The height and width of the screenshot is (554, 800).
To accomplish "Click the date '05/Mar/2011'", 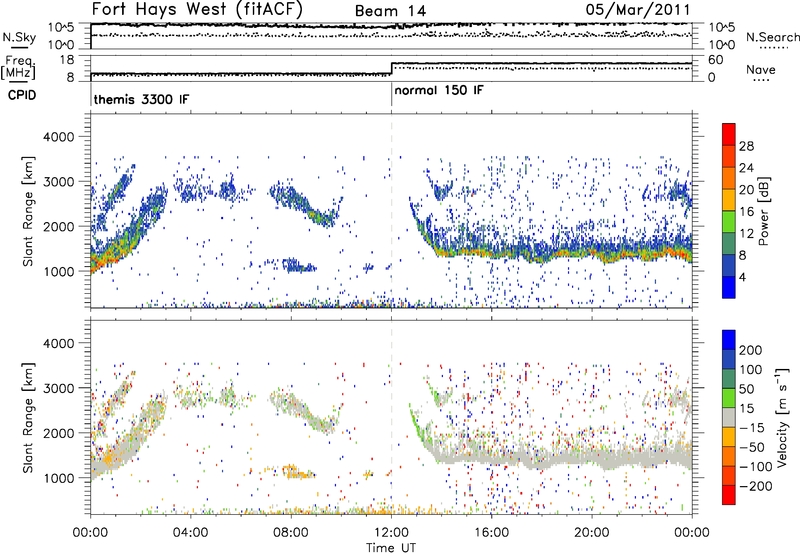I will point(638,10).
